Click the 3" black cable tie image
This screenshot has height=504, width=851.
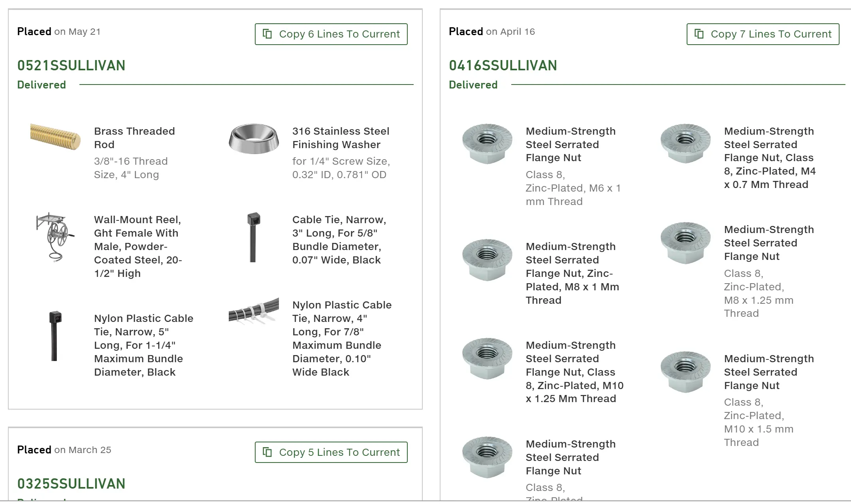[x=253, y=237]
